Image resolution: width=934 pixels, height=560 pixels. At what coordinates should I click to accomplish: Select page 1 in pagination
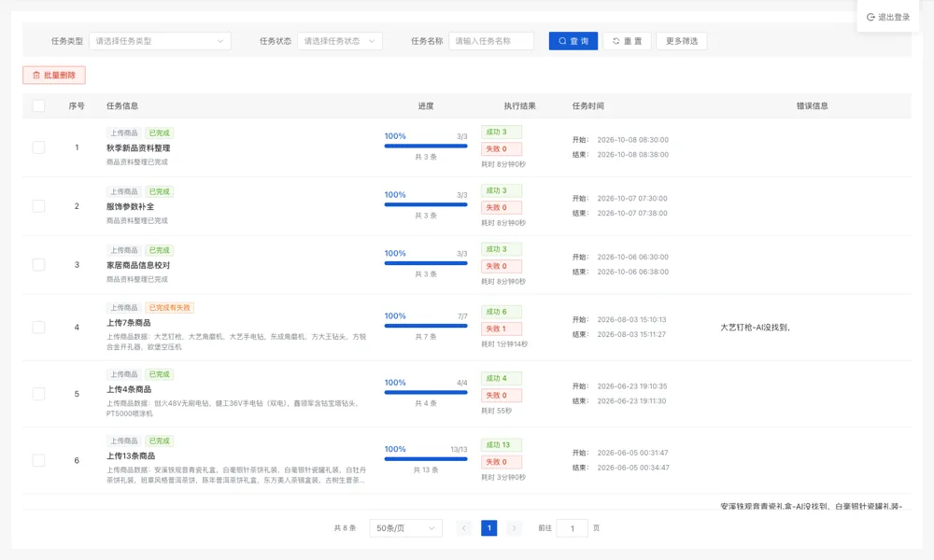[489, 528]
